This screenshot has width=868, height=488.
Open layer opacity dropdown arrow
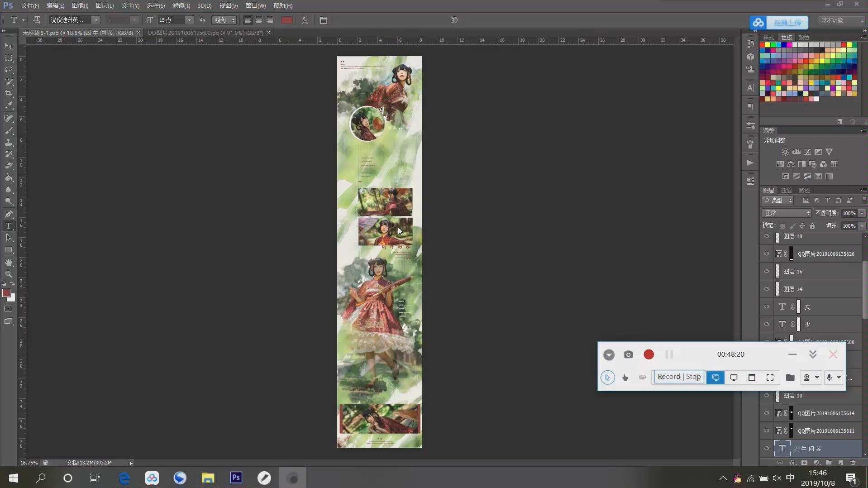tap(862, 213)
